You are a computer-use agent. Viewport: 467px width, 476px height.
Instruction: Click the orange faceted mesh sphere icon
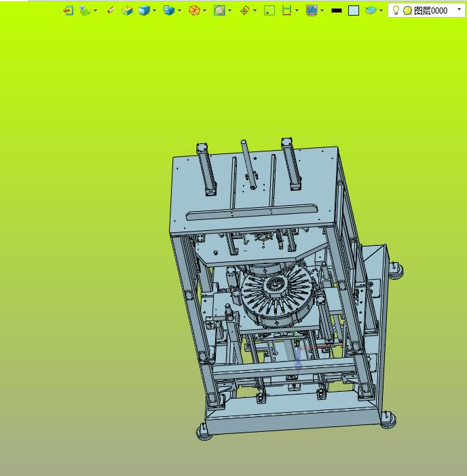pos(194,11)
